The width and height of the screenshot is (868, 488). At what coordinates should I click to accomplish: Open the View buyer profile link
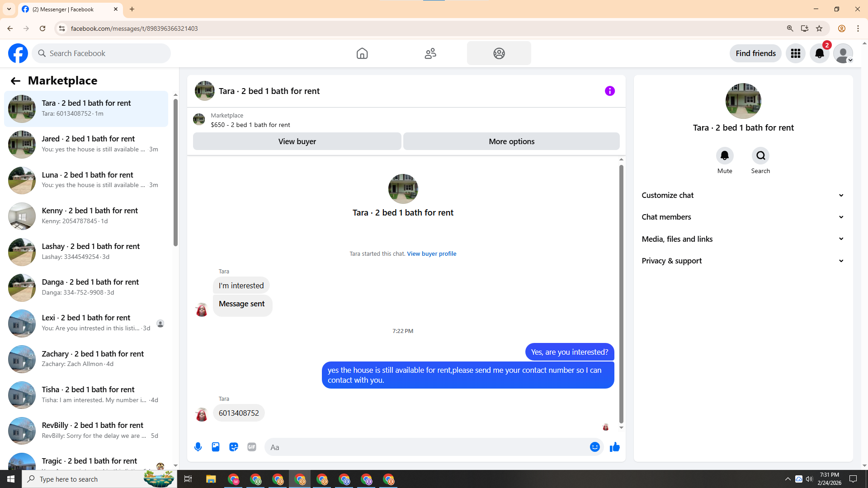click(x=431, y=253)
